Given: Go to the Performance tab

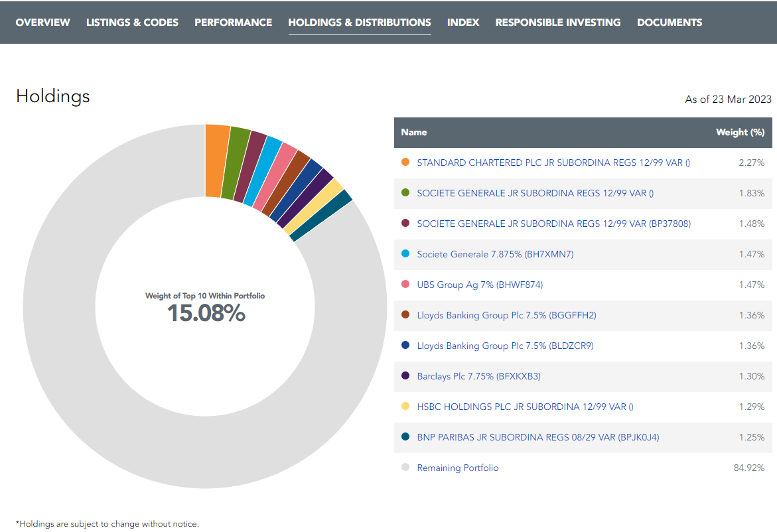Looking at the screenshot, I should (233, 23).
